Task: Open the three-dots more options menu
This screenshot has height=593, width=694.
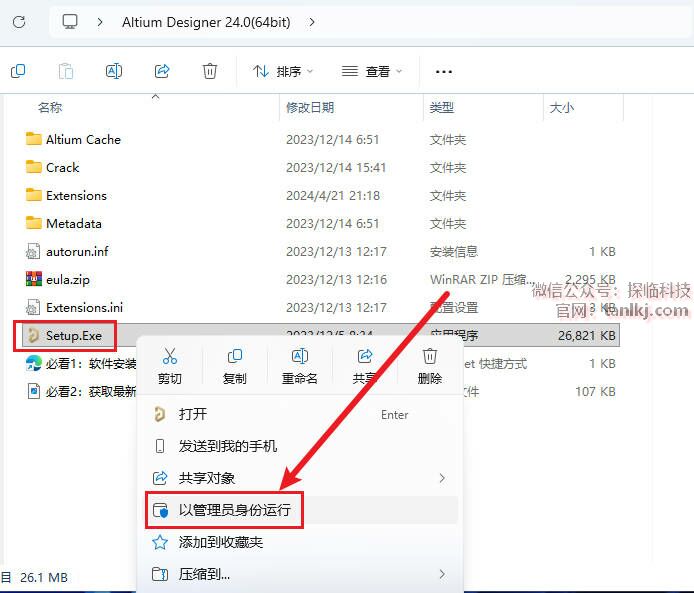Action: tap(443, 72)
